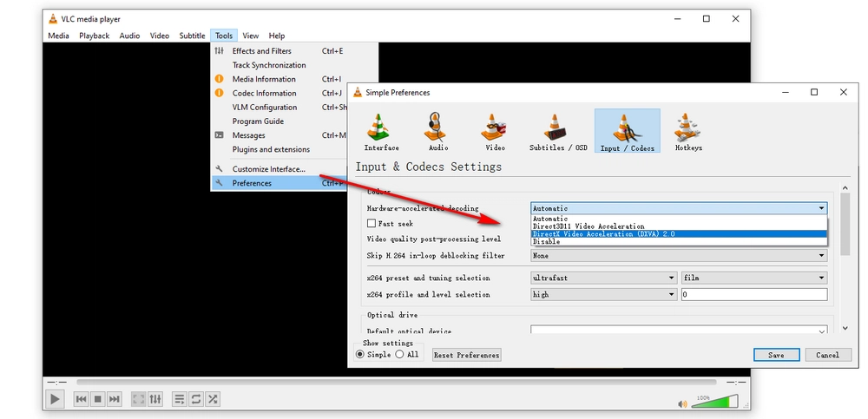Click the playback seek bar

click(397, 382)
